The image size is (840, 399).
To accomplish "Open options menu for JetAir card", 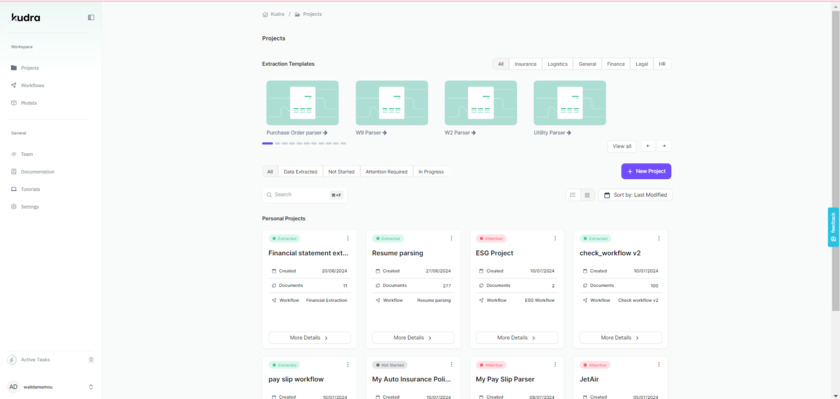I will pos(659,365).
